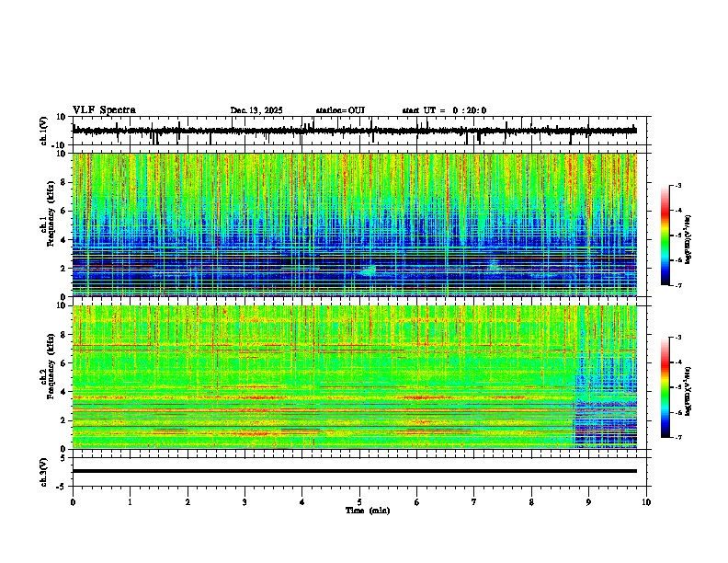Image resolution: width=728 pixels, height=563 pixels.
Task: Click the "VLF Spectra" plot title
Action: click(x=104, y=110)
